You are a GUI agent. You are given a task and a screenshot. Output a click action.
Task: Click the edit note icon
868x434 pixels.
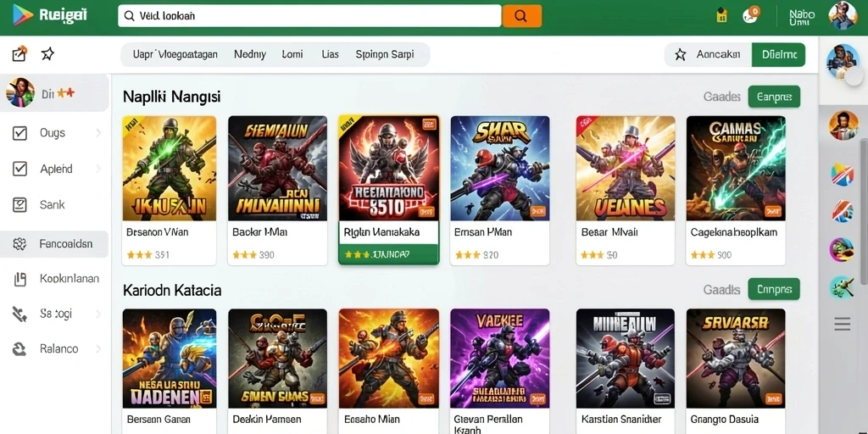pos(19,53)
